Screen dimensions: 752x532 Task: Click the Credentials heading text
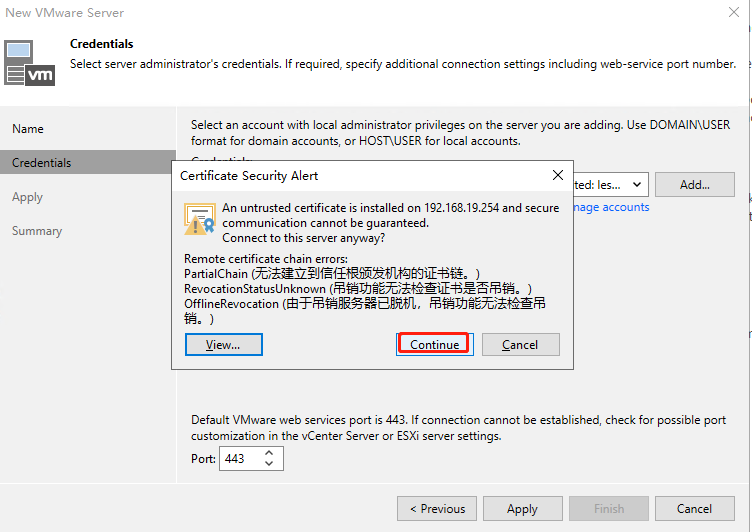pos(102,44)
